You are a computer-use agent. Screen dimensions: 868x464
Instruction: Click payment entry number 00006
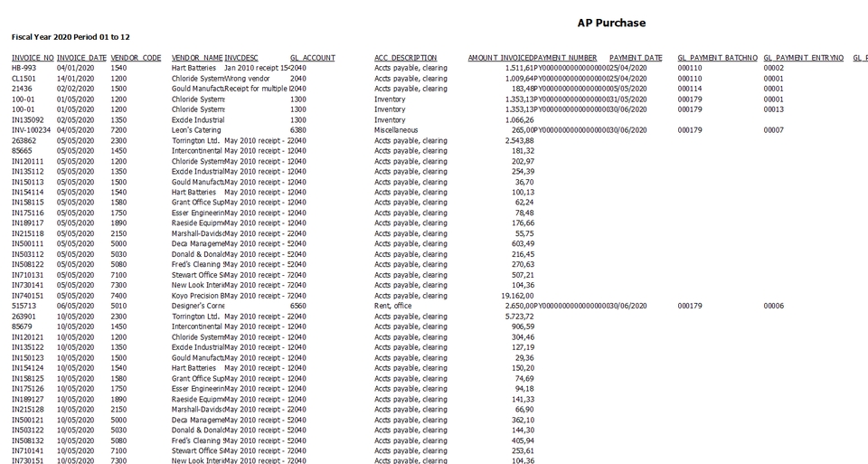pyautogui.click(x=773, y=306)
